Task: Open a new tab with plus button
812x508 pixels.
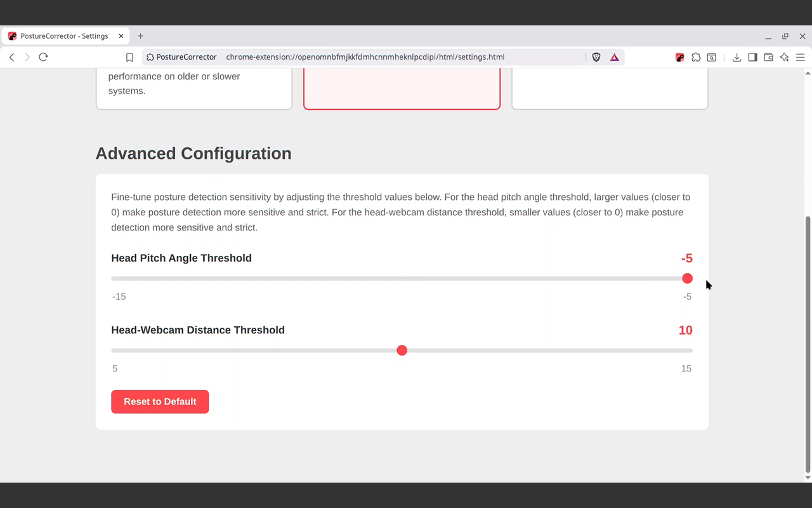Action: coord(141,36)
